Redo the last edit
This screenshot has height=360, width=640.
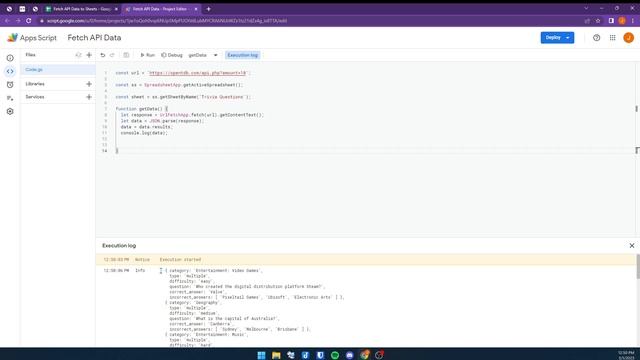pyautogui.click(x=112, y=55)
